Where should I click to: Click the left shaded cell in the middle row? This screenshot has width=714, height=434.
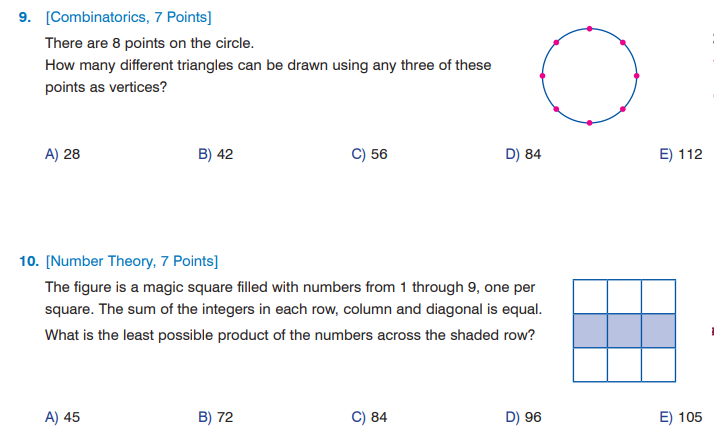pyautogui.click(x=590, y=330)
